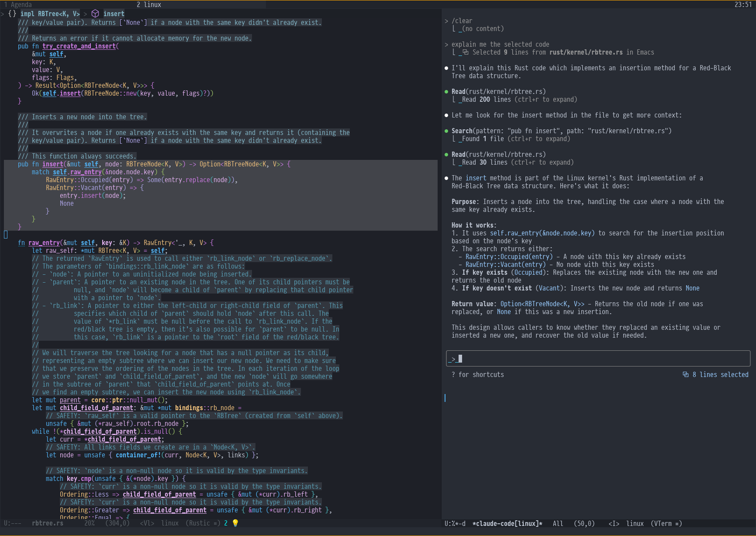Switch to the '1 Agenda' tab

18,4
